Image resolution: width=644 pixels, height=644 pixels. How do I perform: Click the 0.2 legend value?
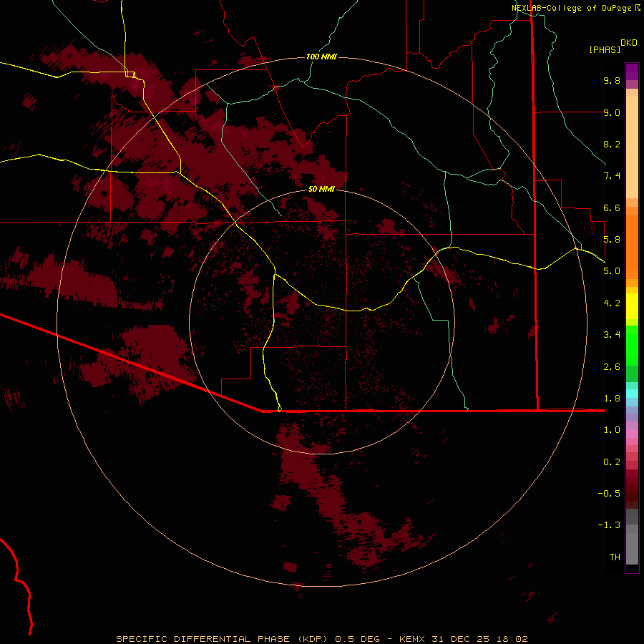click(x=612, y=462)
